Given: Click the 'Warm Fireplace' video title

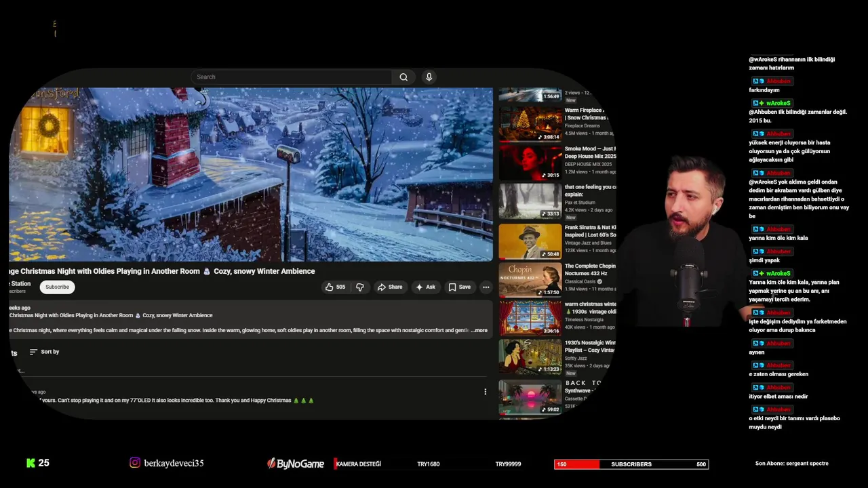Looking at the screenshot, I should coord(586,114).
